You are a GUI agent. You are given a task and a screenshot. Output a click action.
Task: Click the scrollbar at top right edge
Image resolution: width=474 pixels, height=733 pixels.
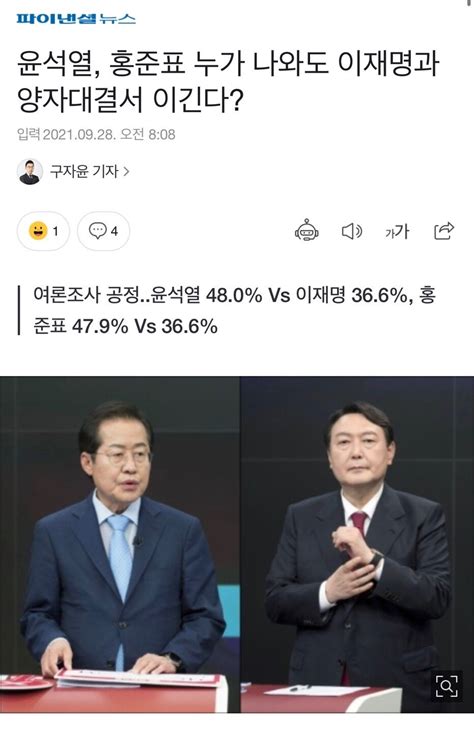pos(470,4)
